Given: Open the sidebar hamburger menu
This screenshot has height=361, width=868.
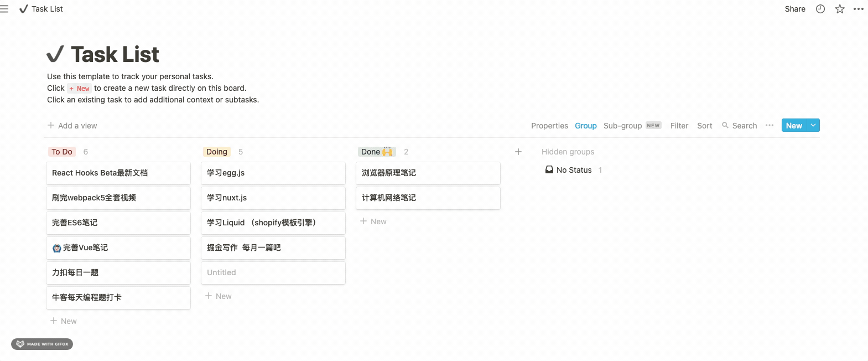Looking at the screenshot, I should pos(4,9).
